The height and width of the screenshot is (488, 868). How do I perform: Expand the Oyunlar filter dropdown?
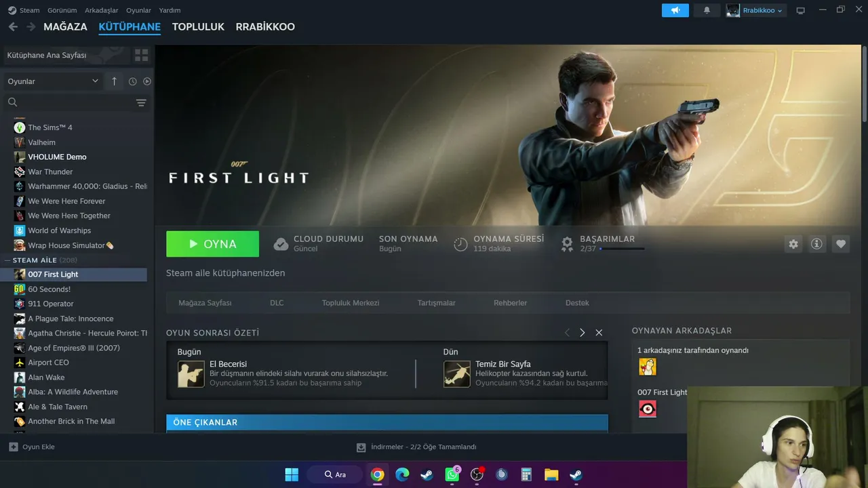click(x=53, y=81)
